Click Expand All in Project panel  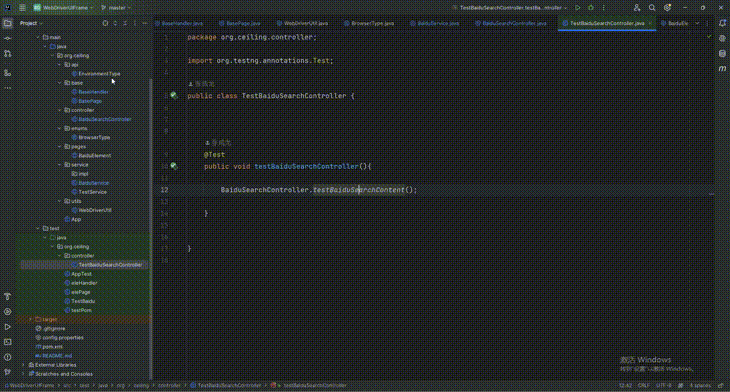tap(115, 23)
